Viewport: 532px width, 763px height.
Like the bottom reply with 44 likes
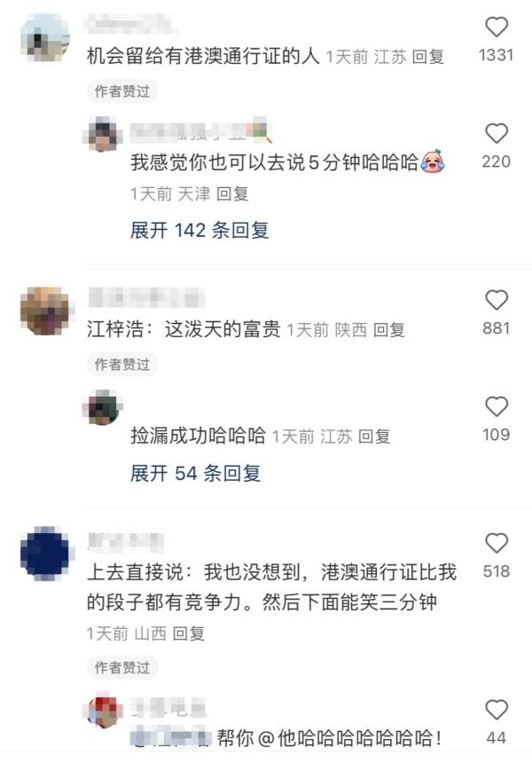point(496,710)
